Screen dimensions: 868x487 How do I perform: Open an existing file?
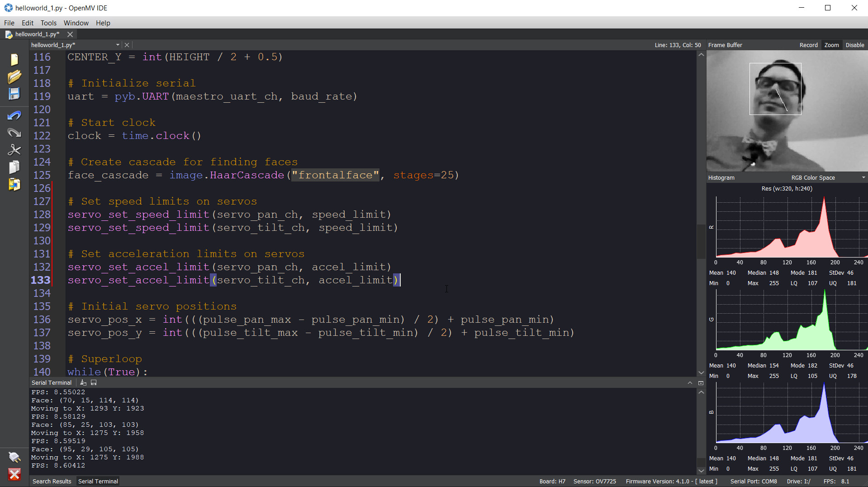(x=14, y=76)
